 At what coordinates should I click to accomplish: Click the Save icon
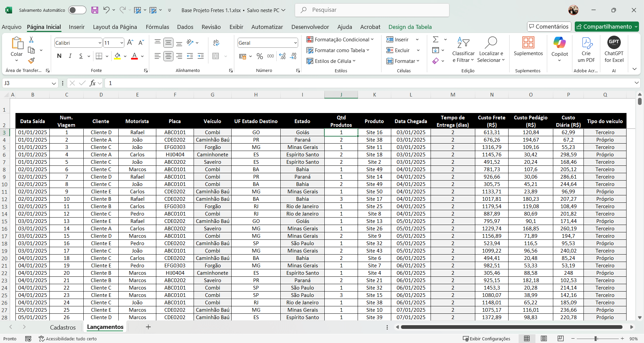click(95, 10)
